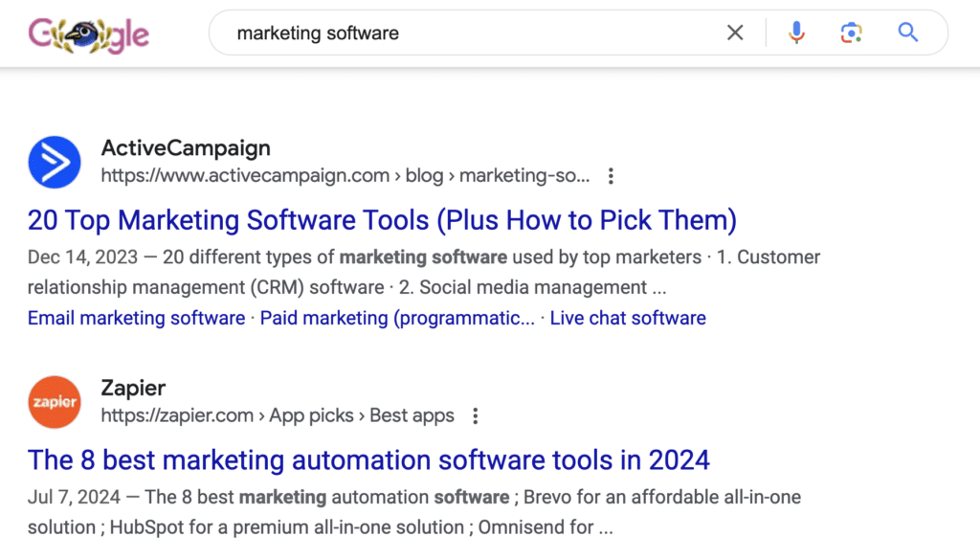The width and height of the screenshot is (980, 559).
Task: Open Paid marketing (programmatic... sitelink
Action: [397, 319]
